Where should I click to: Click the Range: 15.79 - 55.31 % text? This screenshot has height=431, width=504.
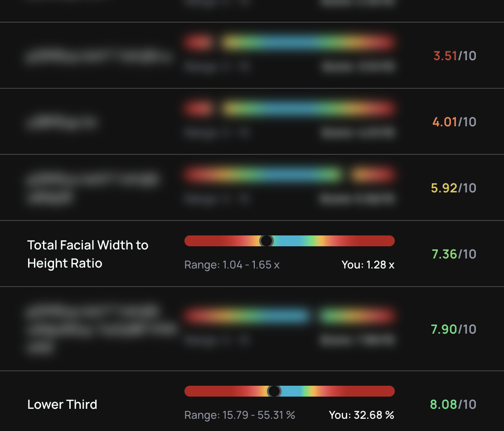(x=240, y=415)
